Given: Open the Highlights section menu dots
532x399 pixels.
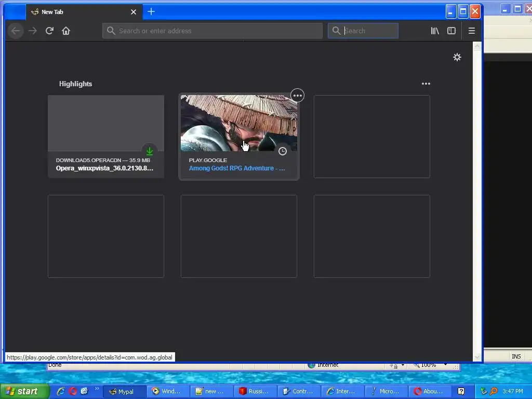Looking at the screenshot, I should pyautogui.click(x=426, y=84).
